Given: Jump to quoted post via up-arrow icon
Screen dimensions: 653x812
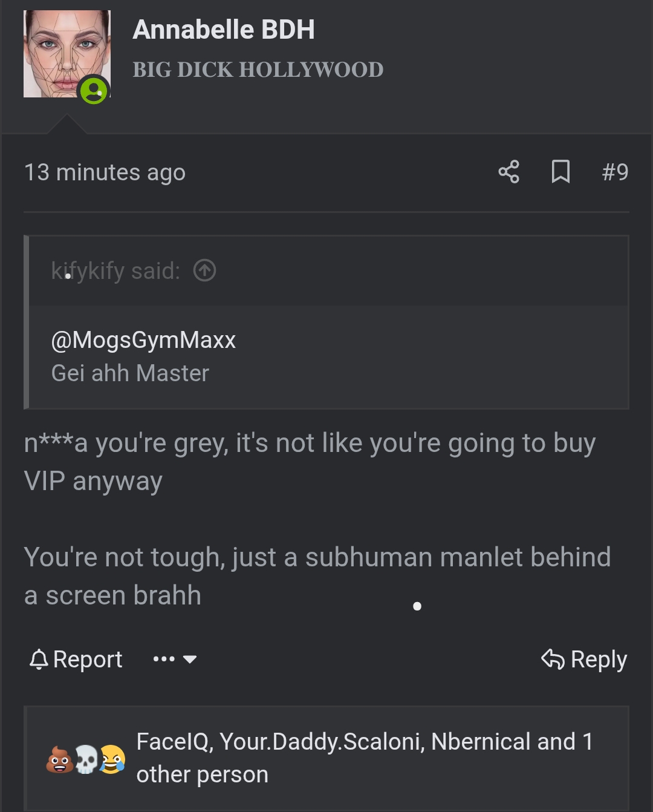Looking at the screenshot, I should pyautogui.click(x=204, y=270).
